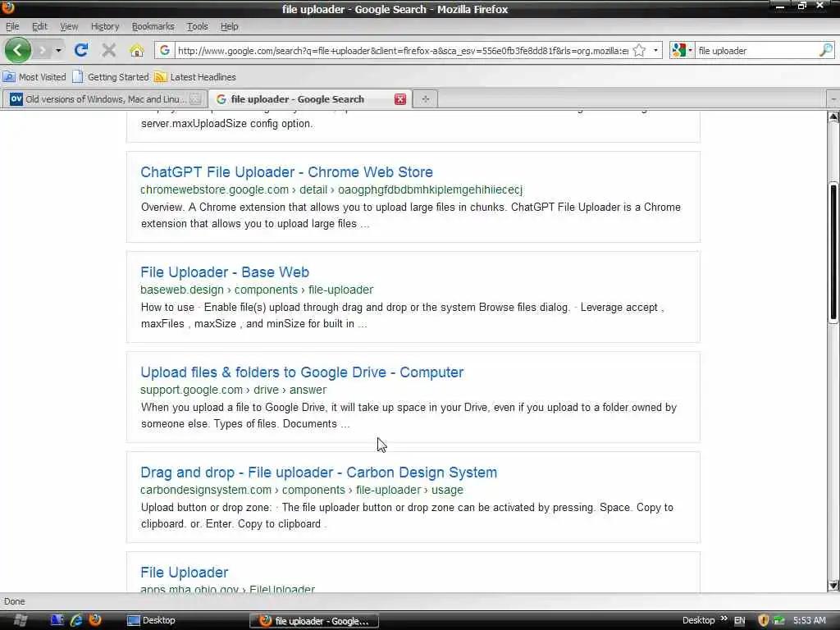
Task: Click the Desktop taskbar button
Action: 152,620
